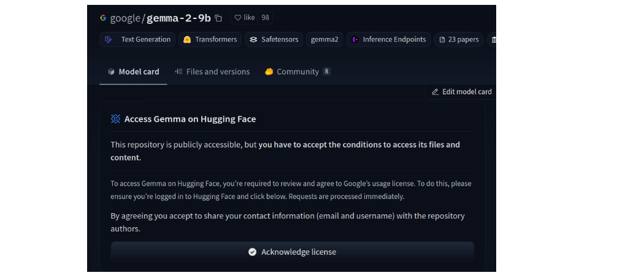Viewport: 644px width, 278px height.
Task: Open the 23 papers tag
Action: coord(459,39)
